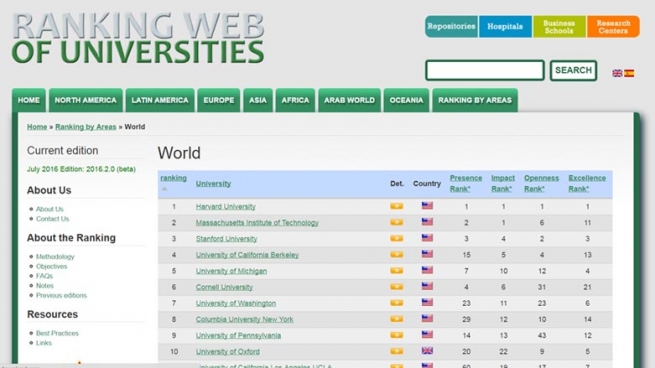Open FAQs sidebar link

(x=44, y=276)
